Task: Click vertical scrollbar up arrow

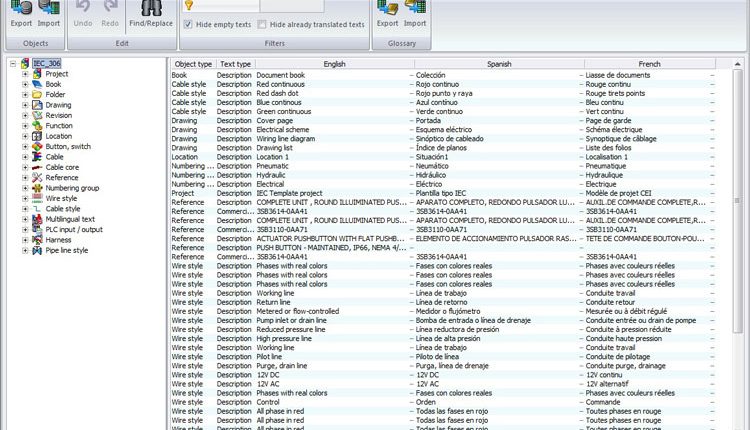Action: [737, 64]
